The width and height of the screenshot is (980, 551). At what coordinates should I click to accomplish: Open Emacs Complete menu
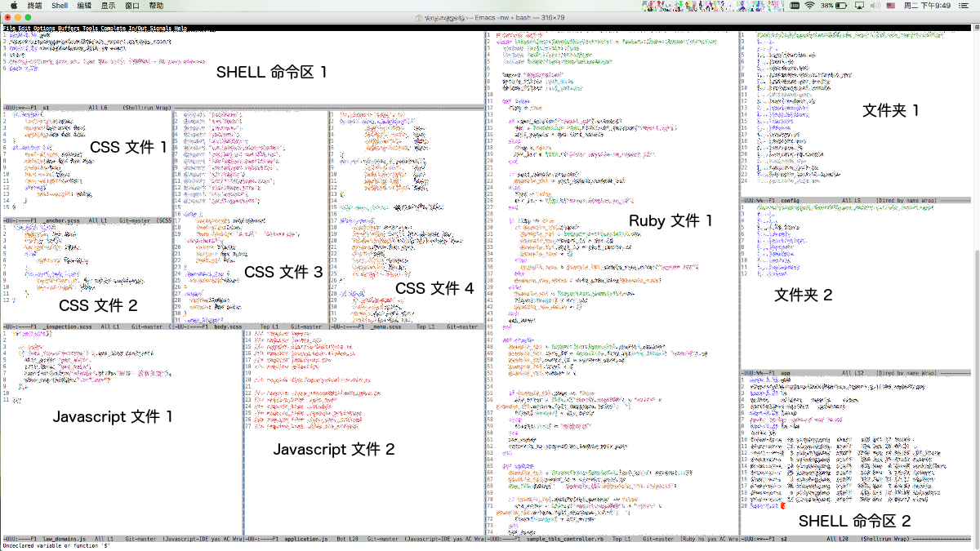pos(115,28)
